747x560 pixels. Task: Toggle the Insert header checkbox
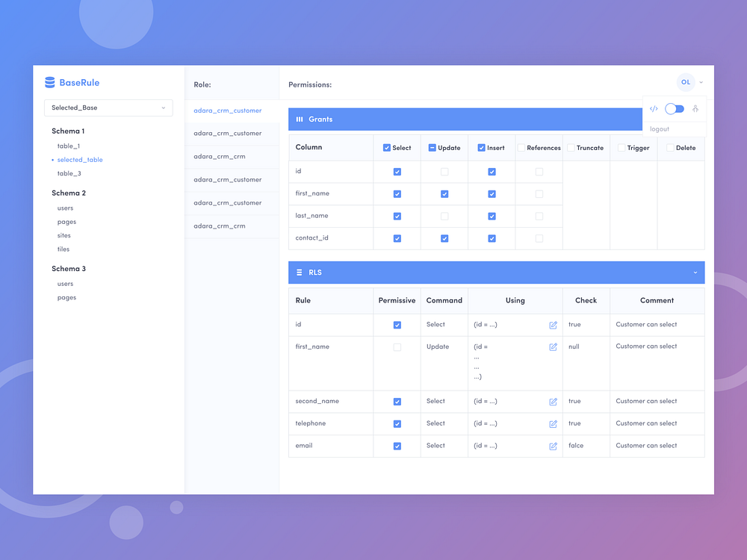481,148
